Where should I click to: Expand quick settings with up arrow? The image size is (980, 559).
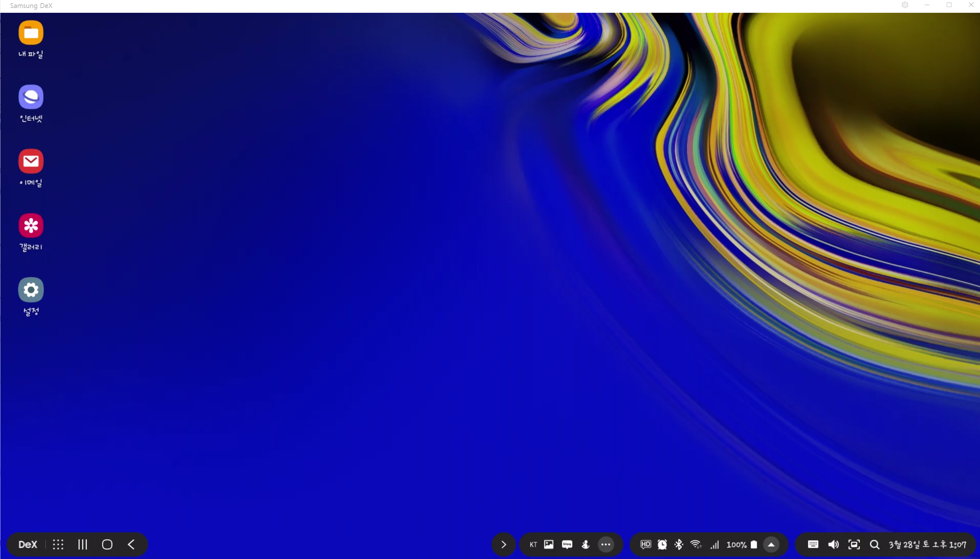coord(771,544)
